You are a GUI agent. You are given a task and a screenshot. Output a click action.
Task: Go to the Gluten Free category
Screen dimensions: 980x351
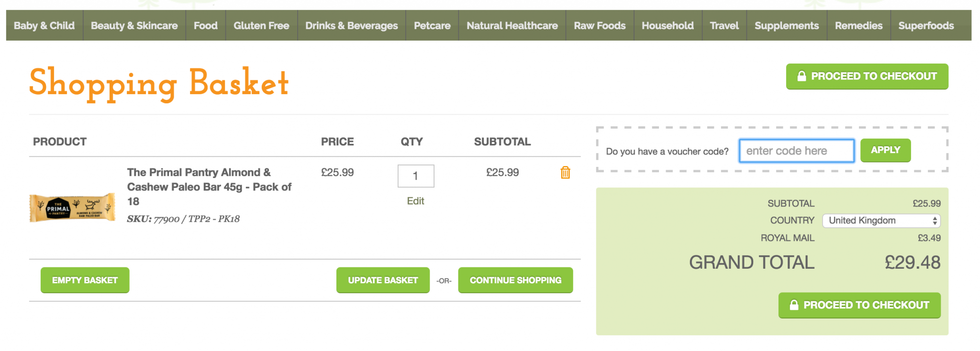click(261, 26)
